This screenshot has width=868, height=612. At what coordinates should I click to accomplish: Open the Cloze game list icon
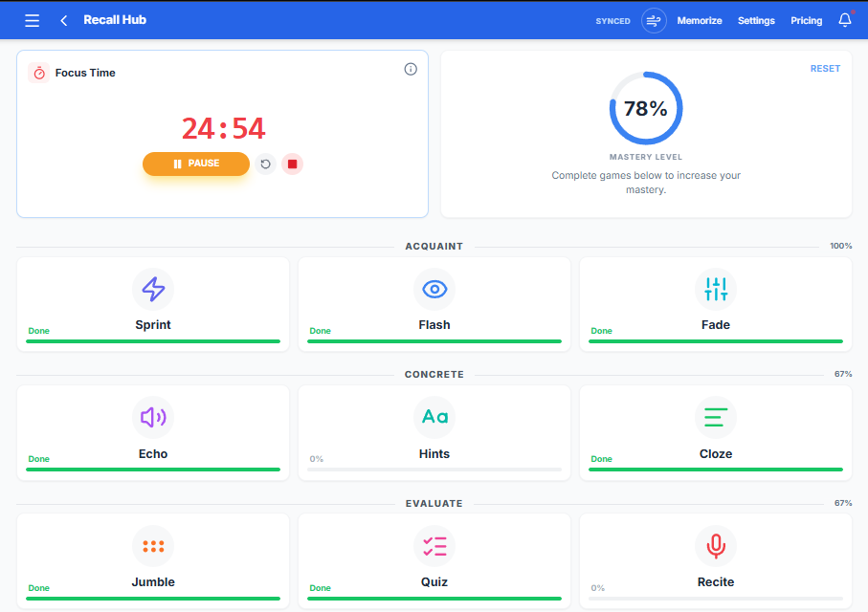715,418
